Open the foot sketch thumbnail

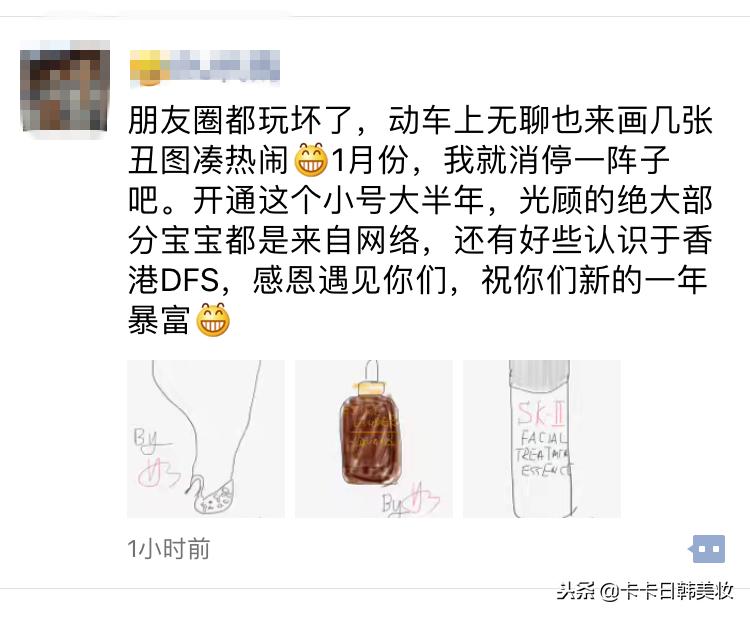[x=206, y=439]
